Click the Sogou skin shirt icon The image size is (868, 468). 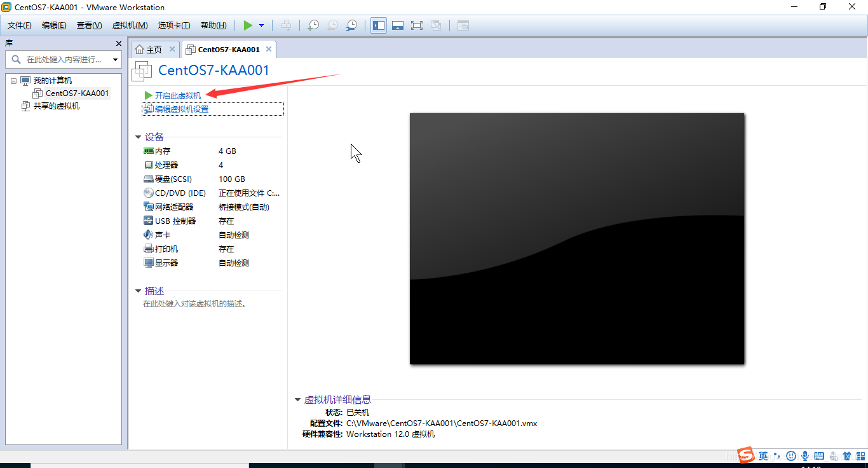click(x=846, y=456)
